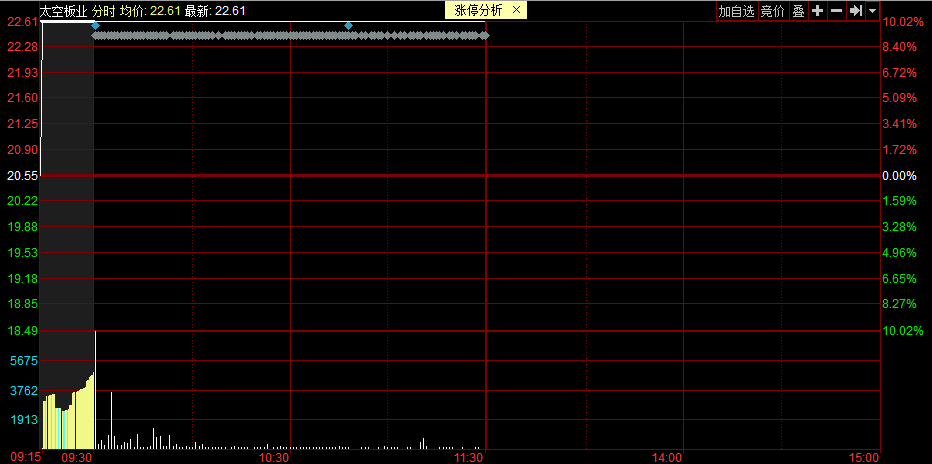Screen dimensions: 932x464
Task: Click the 加自选 button
Action: pos(736,11)
